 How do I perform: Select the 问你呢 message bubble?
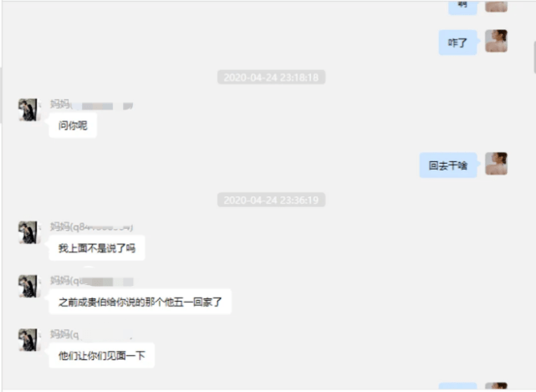pyautogui.click(x=73, y=125)
